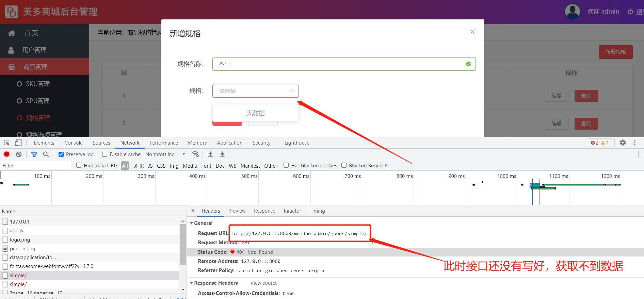The image size is (644, 299).
Task: Switch to the Preview tab
Action: 237,211
